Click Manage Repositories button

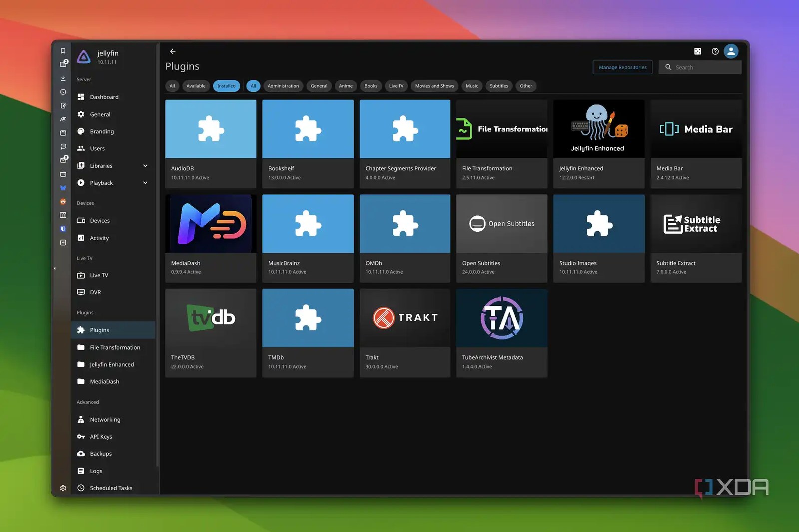622,67
